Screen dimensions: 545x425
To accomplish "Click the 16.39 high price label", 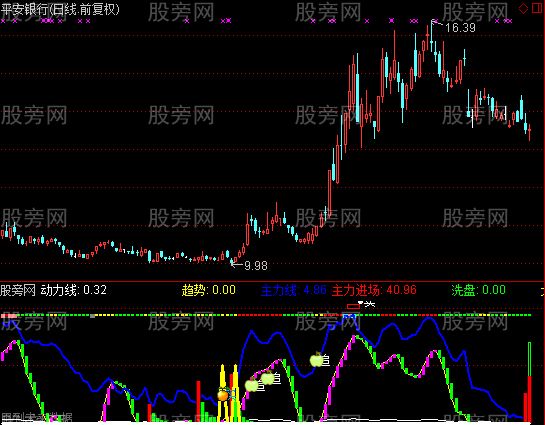I will pyautogui.click(x=461, y=28).
